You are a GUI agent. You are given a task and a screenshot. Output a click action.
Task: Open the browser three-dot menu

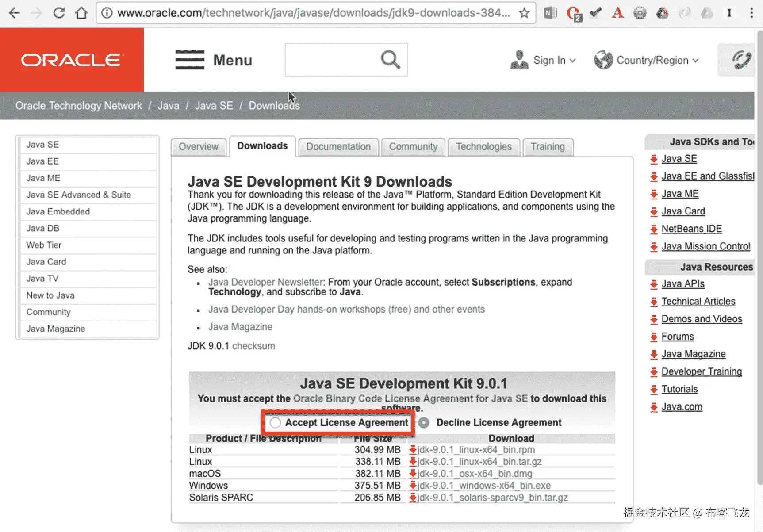click(751, 13)
